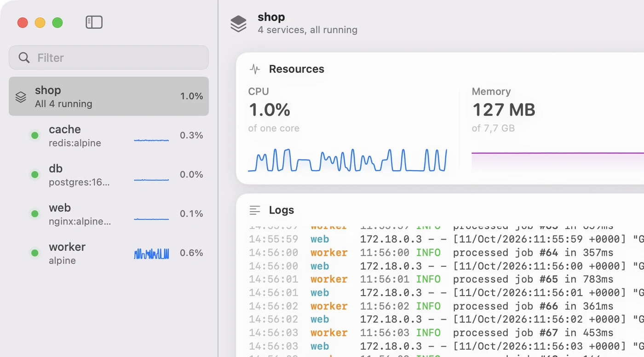
Task: Click '4 services, all running' subtitle
Action: point(307,30)
